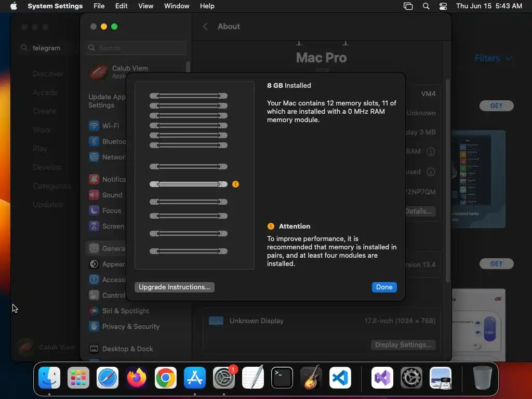Open Arcade in App Store sidebar
Screen dimensions: 532x399
coord(45,92)
